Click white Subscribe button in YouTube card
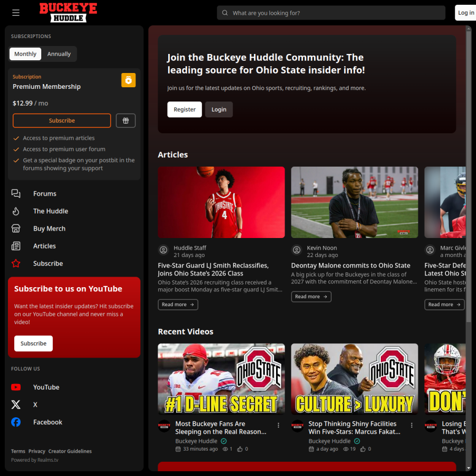 (x=33, y=343)
